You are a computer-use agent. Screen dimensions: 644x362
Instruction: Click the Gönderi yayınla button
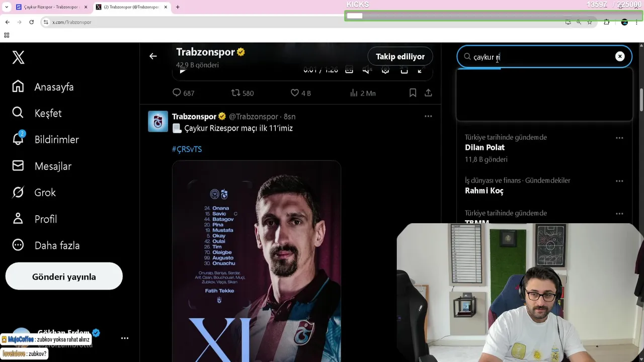pyautogui.click(x=64, y=277)
